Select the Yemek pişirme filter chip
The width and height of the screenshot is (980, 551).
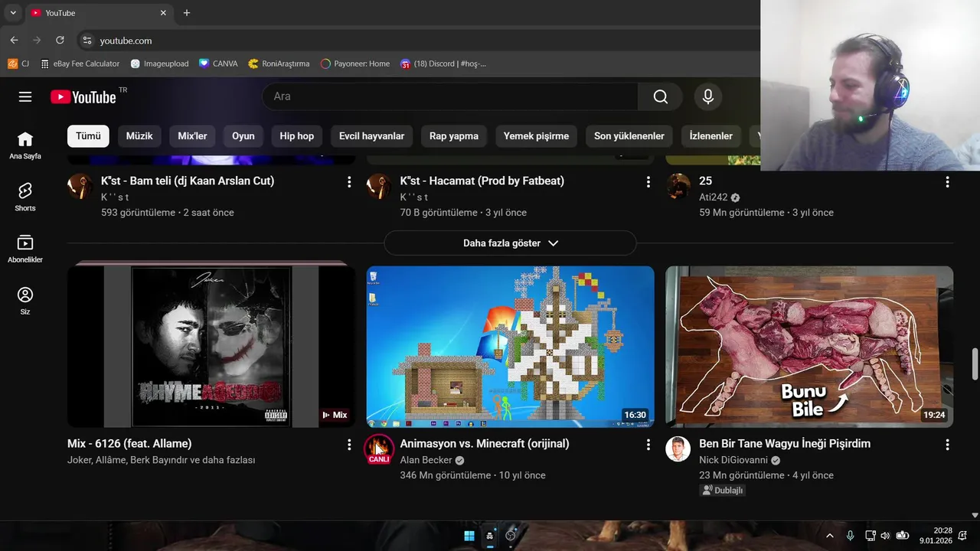pyautogui.click(x=536, y=136)
